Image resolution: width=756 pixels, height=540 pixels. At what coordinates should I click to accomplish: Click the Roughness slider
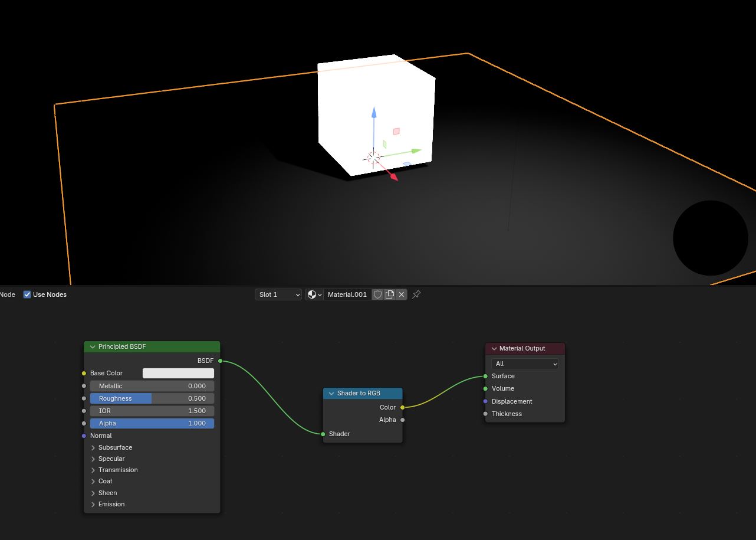click(x=152, y=398)
